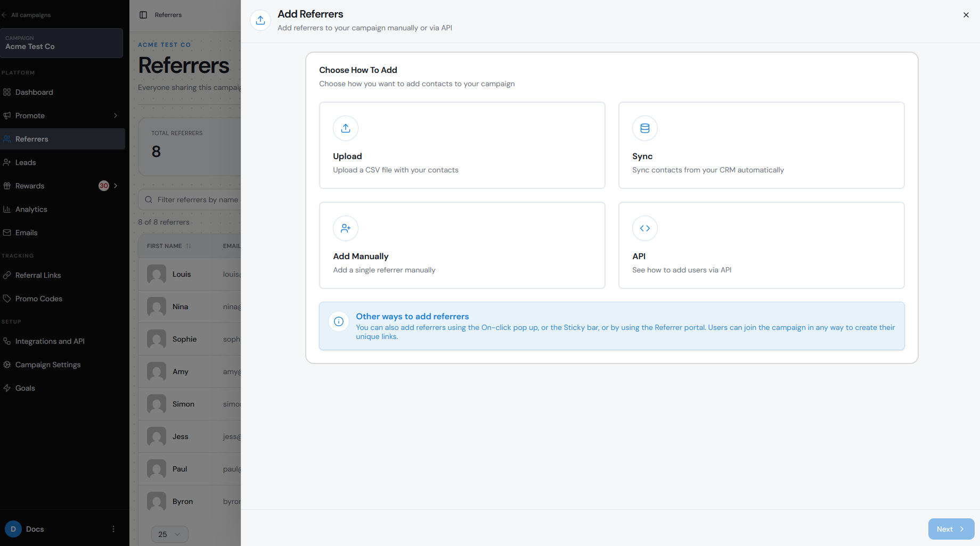Screen dimensions: 980x546
Task: Click Louis's avatar thumbnail in the table
Action: pos(157,274)
